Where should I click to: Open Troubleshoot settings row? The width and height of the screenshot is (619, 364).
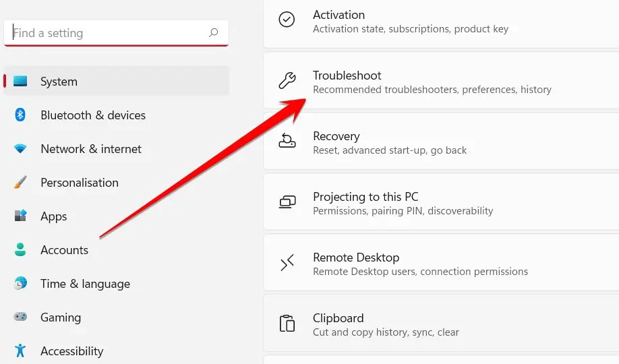442,80
